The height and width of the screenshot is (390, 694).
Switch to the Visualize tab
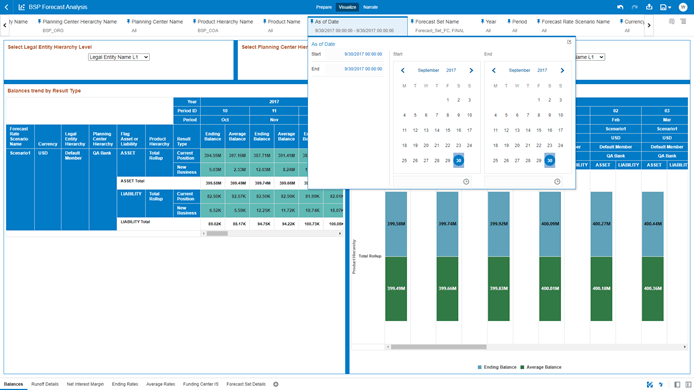(x=347, y=7)
